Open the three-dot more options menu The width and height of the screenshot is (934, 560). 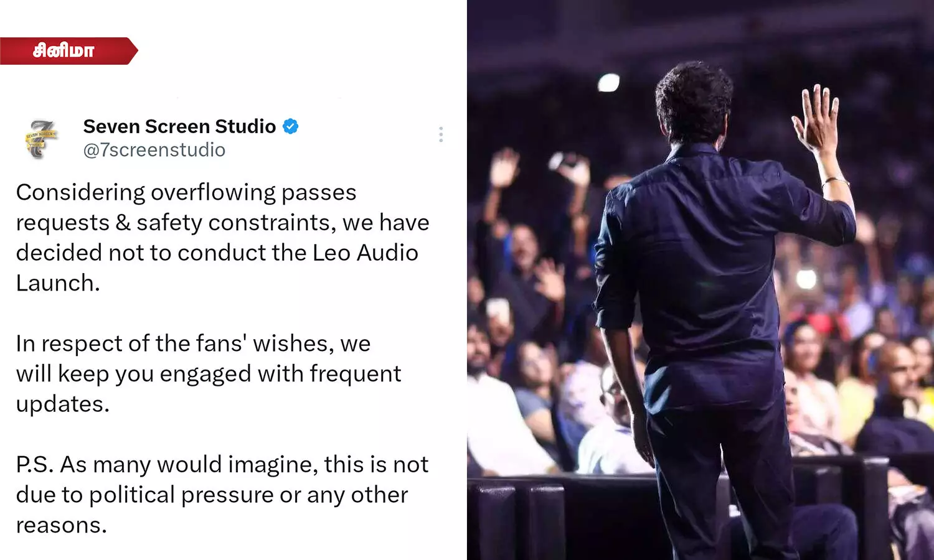point(441,134)
